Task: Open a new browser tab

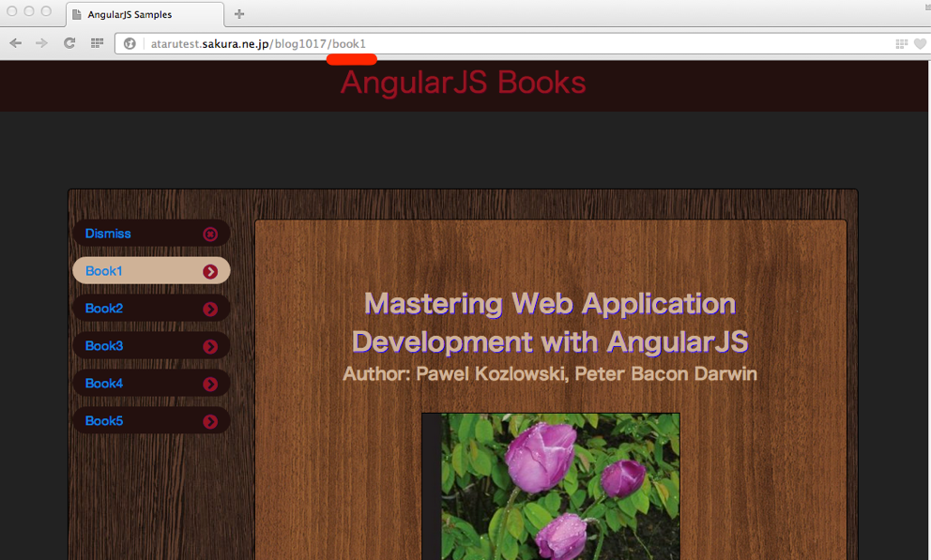Action: point(239,14)
